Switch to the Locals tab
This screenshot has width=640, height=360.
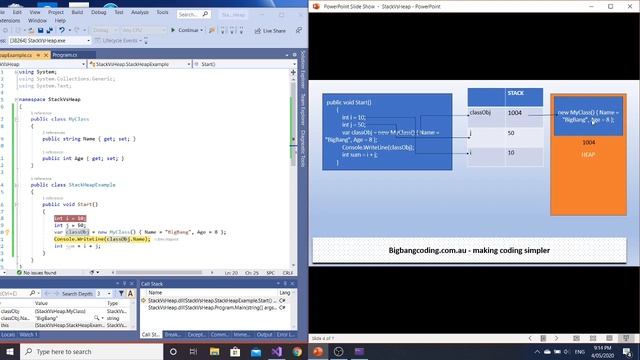tap(8, 335)
